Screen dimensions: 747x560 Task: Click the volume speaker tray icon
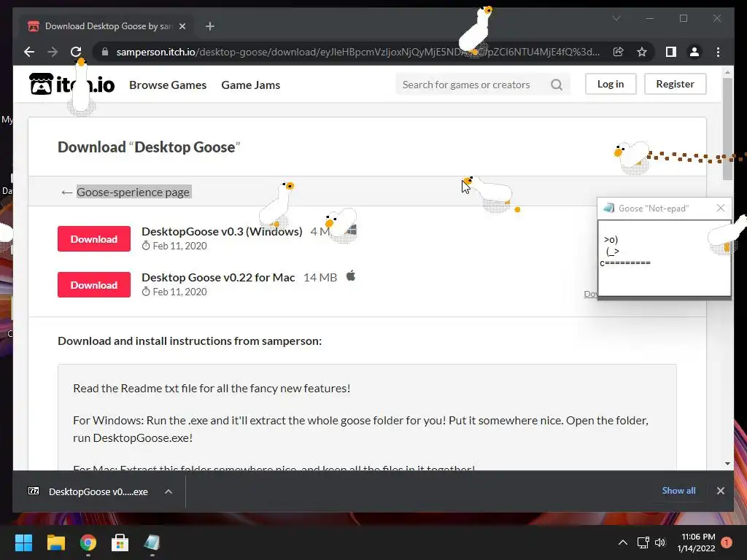(659, 542)
